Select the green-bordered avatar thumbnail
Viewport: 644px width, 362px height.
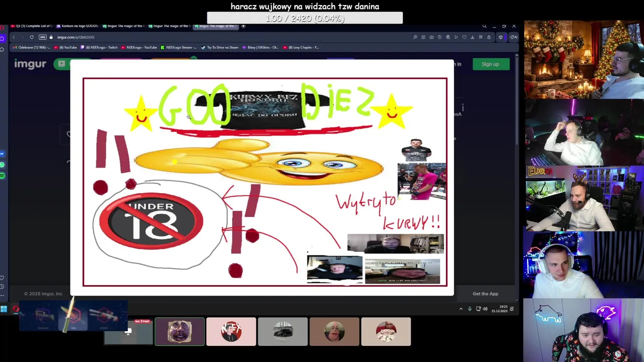coord(180,332)
